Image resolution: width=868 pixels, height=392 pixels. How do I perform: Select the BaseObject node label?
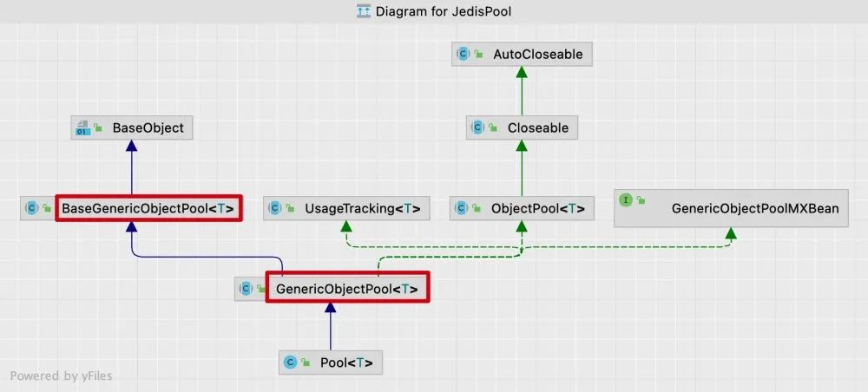[x=148, y=127]
